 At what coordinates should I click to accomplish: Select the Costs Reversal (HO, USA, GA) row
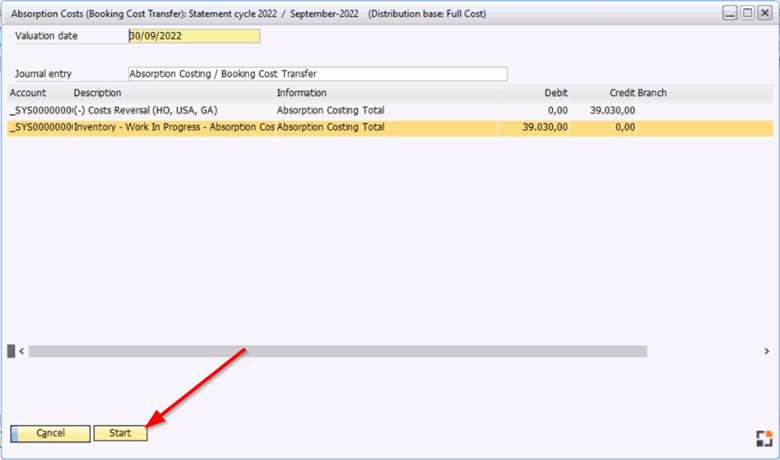click(146, 110)
